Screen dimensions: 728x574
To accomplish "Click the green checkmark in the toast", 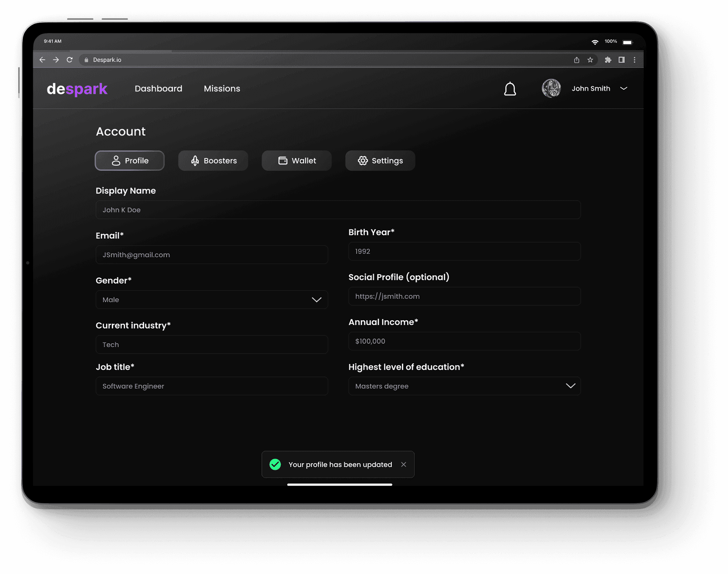I will tap(275, 465).
